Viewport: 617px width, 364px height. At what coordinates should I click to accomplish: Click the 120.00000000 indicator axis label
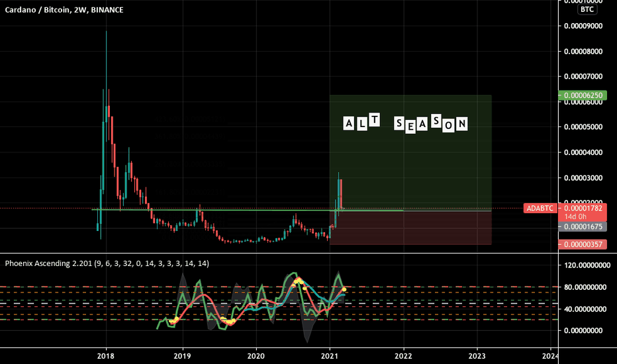click(x=587, y=265)
